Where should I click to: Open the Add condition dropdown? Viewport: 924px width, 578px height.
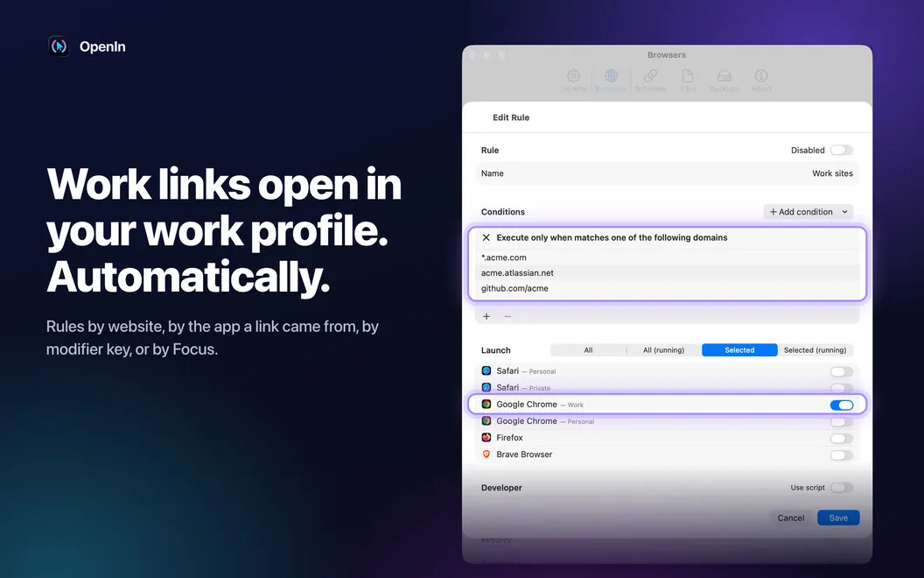click(x=808, y=212)
